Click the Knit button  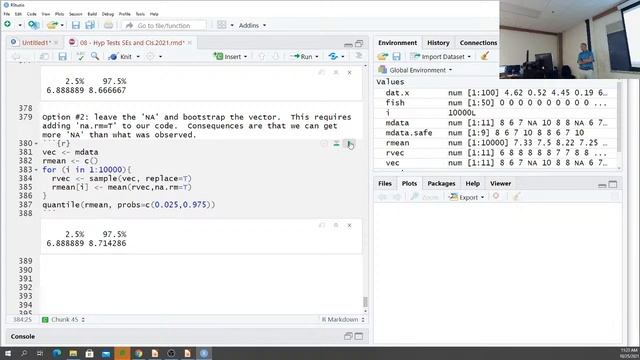(120, 57)
